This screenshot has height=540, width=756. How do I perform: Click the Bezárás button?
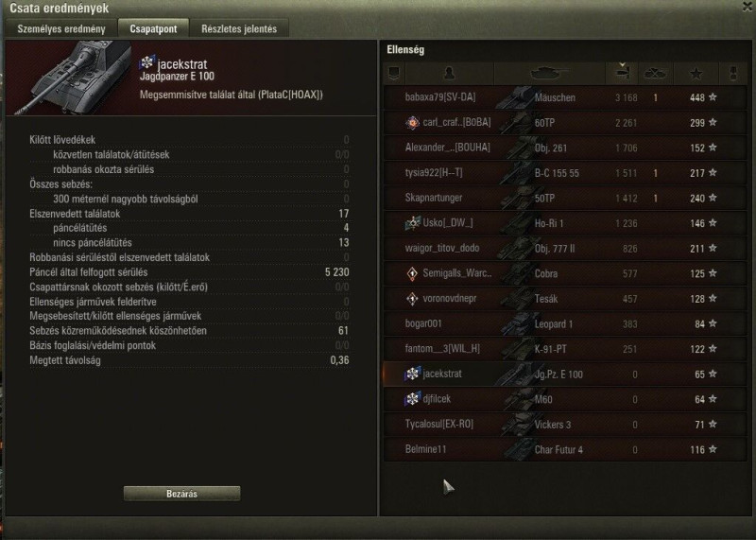click(181, 494)
